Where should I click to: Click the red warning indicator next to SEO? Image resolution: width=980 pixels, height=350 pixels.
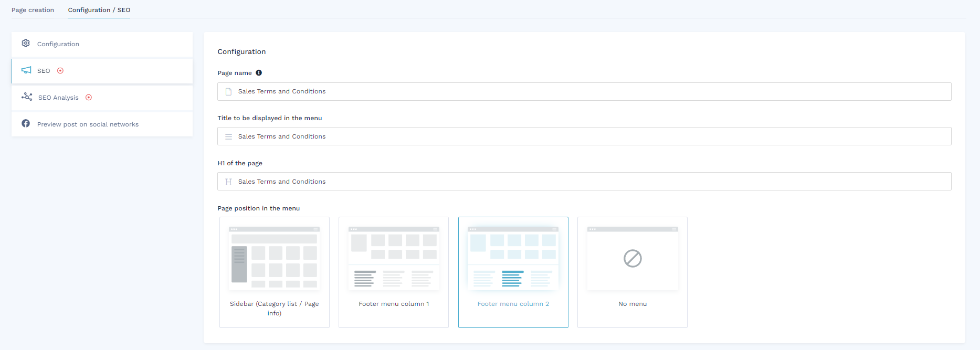(x=60, y=71)
